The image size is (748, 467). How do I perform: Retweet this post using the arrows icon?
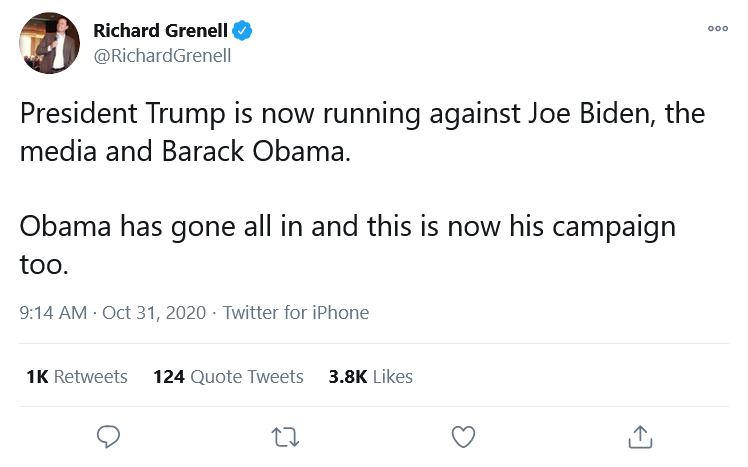click(285, 437)
